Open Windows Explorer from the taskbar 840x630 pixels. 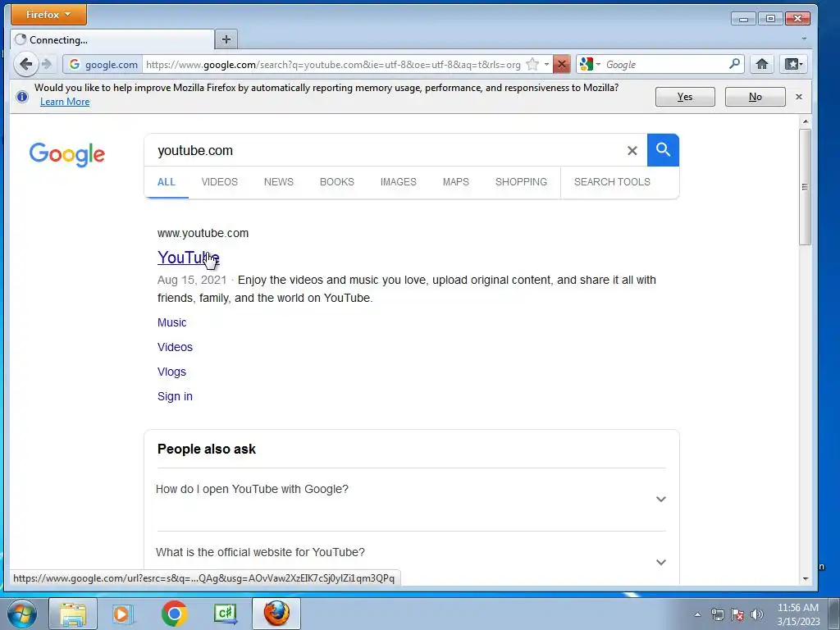pos(73,614)
